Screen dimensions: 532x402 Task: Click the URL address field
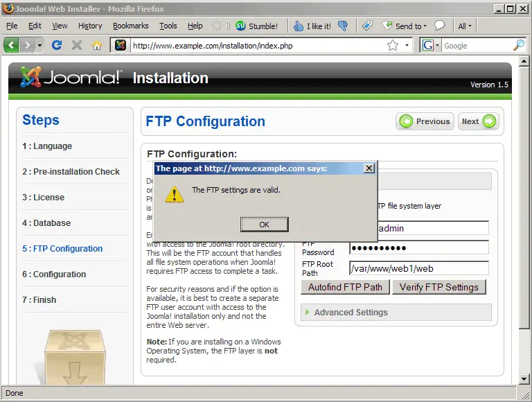[x=258, y=46]
